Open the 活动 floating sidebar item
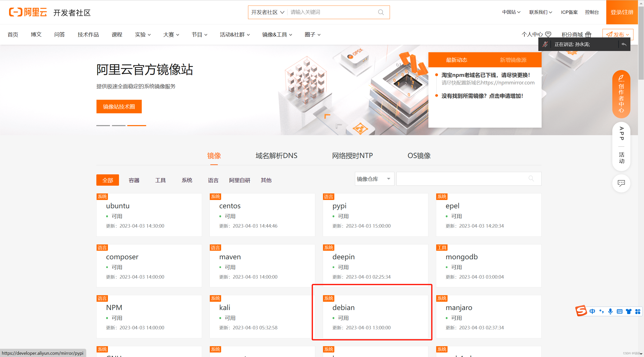 [x=621, y=158]
